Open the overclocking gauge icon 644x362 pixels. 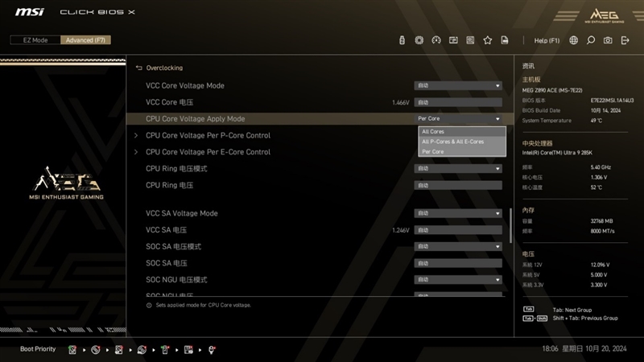436,40
